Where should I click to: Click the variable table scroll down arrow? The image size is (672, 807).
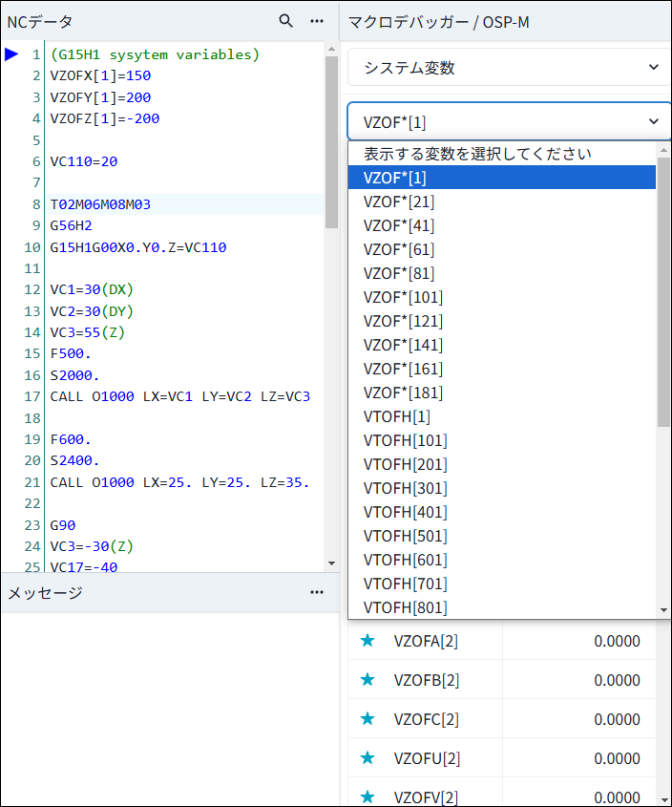[x=663, y=799]
